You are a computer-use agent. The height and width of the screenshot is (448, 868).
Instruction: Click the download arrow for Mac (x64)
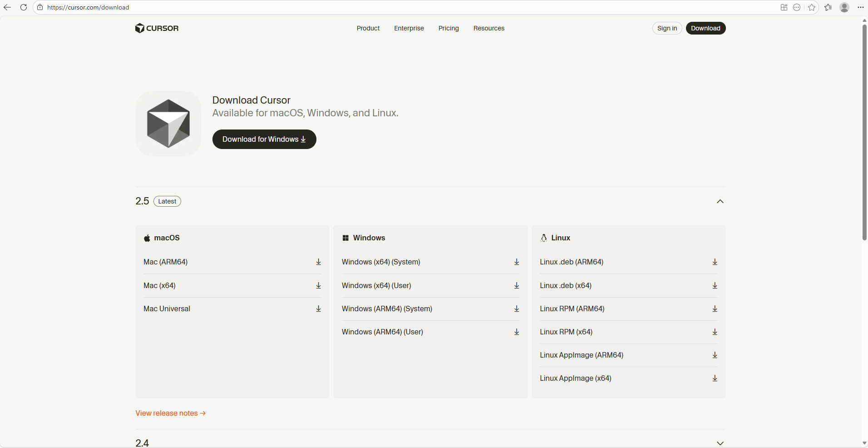[x=318, y=285]
